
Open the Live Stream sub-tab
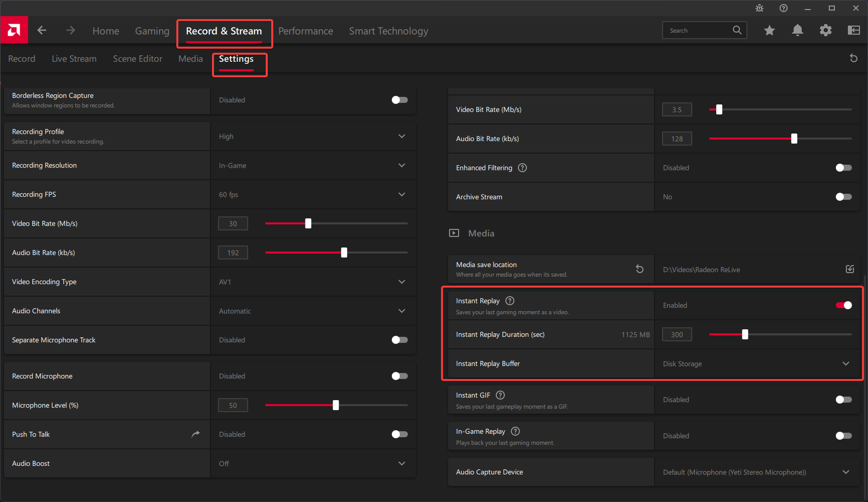pyautogui.click(x=74, y=59)
